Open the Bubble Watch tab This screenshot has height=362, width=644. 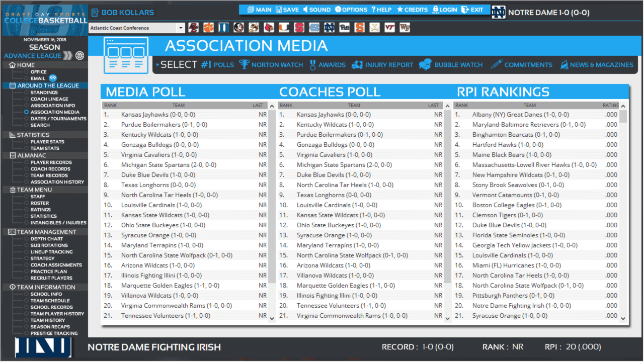click(x=451, y=65)
